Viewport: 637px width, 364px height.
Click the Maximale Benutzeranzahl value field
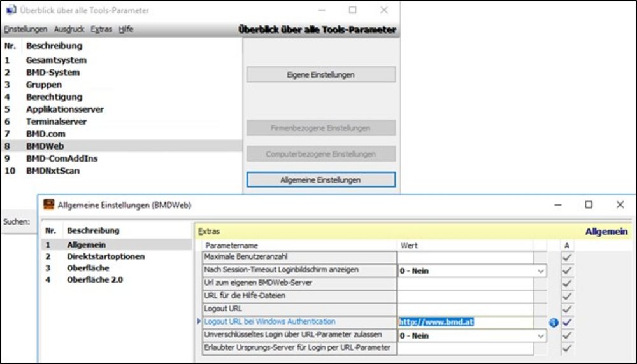466,257
